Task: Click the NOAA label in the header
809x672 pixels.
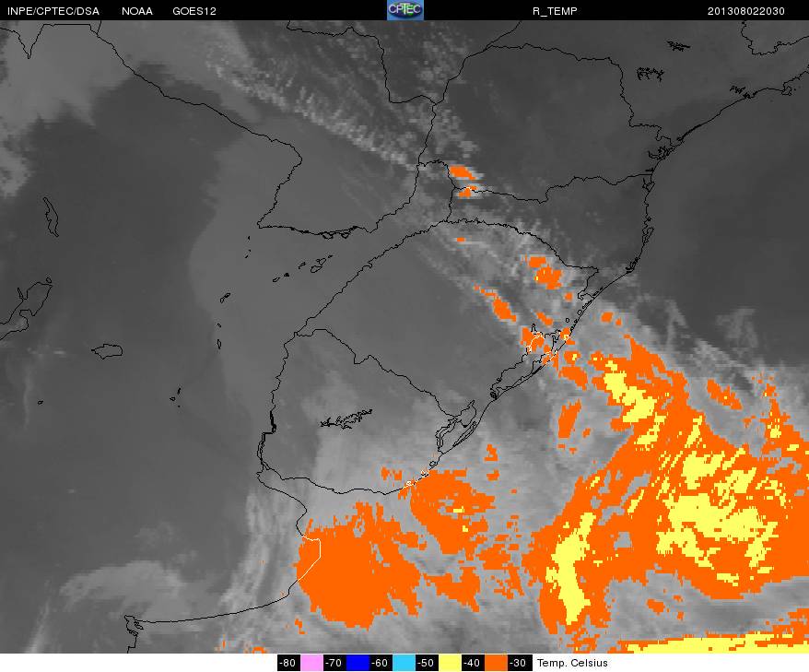Action: [137, 11]
